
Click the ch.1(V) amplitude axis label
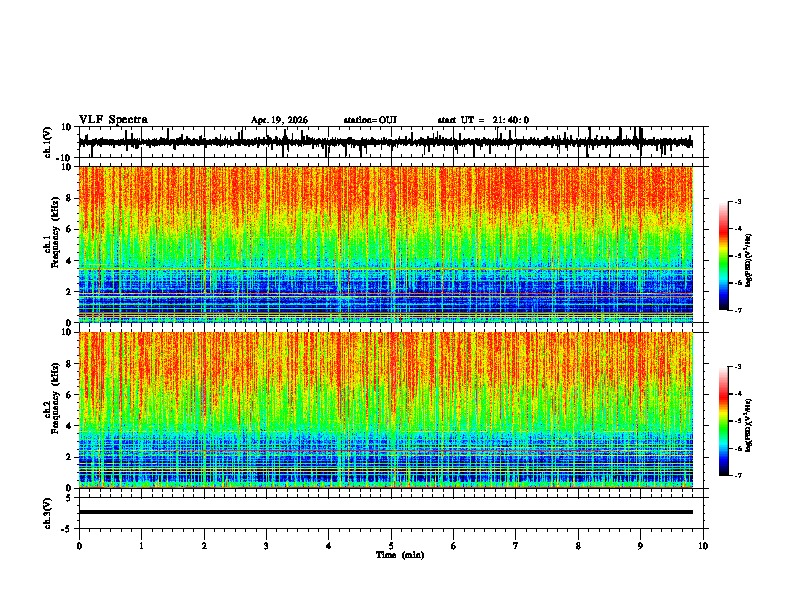pyautogui.click(x=48, y=142)
